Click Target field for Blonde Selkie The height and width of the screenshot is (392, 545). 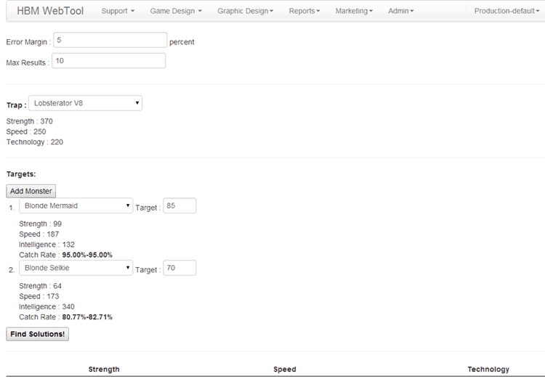click(x=179, y=269)
